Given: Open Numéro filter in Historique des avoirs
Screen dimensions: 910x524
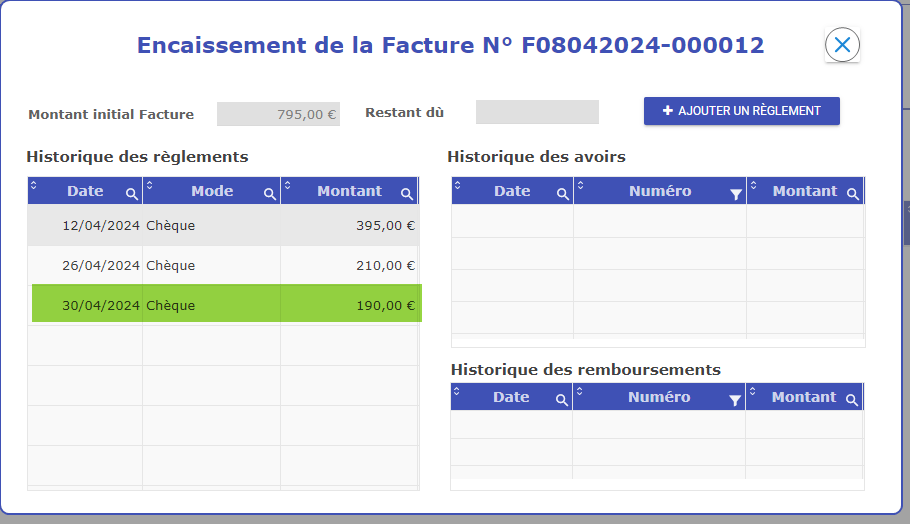Looking at the screenshot, I should point(736,195).
